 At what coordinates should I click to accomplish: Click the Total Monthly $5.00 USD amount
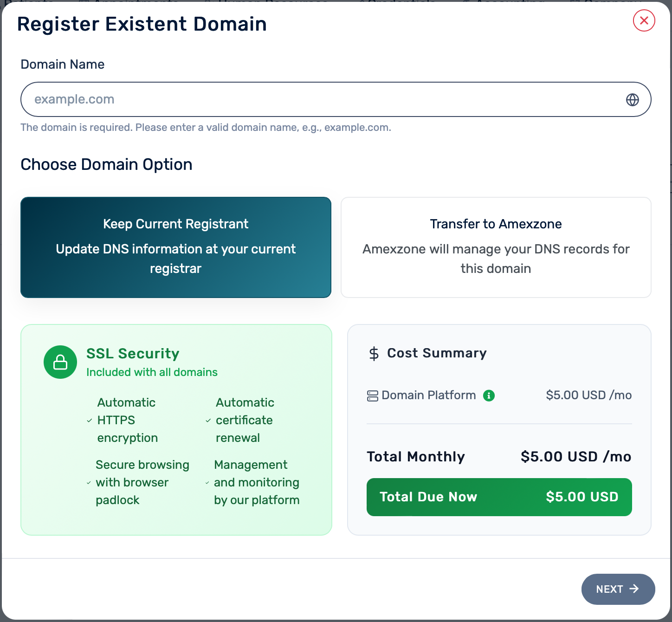pos(575,457)
